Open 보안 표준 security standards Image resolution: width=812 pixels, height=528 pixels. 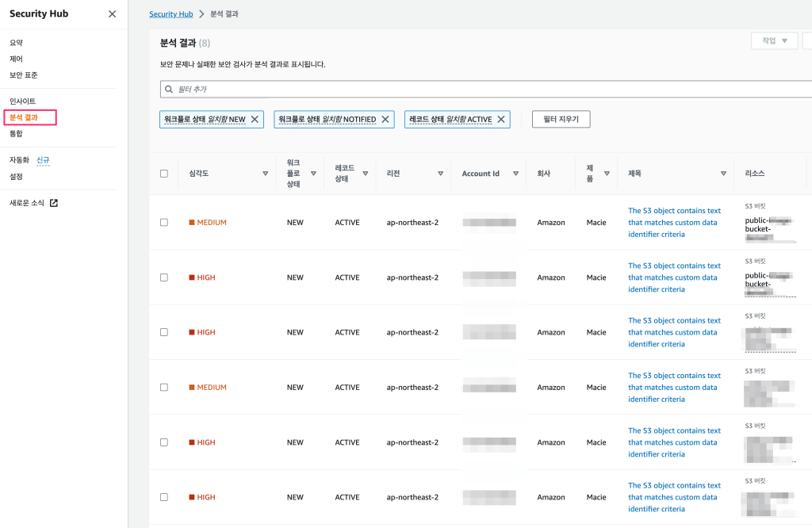coord(23,75)
